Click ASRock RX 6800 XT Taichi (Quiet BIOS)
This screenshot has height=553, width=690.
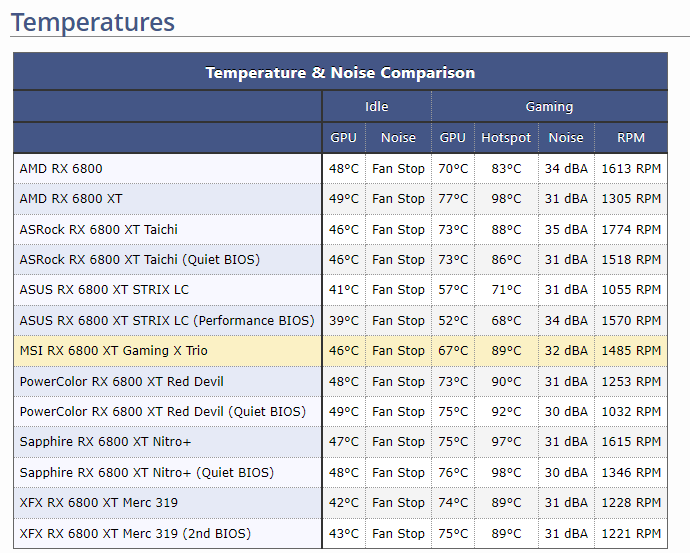[139, 259]
